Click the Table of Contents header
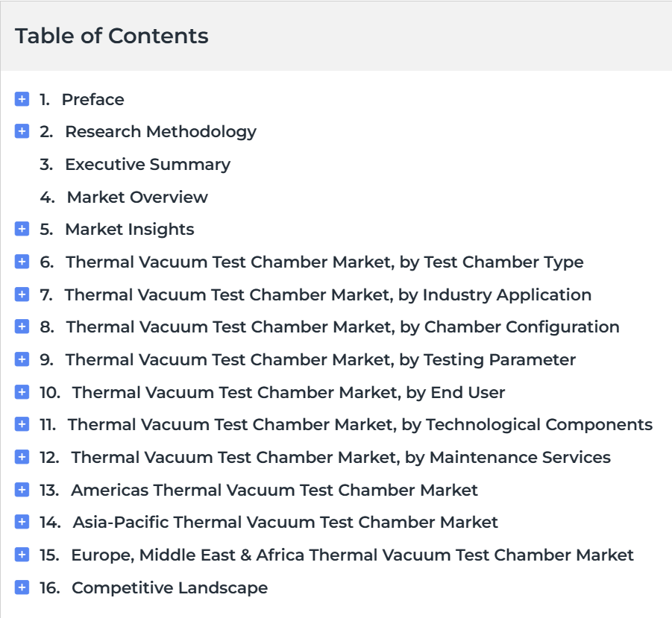This screenshot has width=672, height=618. (111, 36)
